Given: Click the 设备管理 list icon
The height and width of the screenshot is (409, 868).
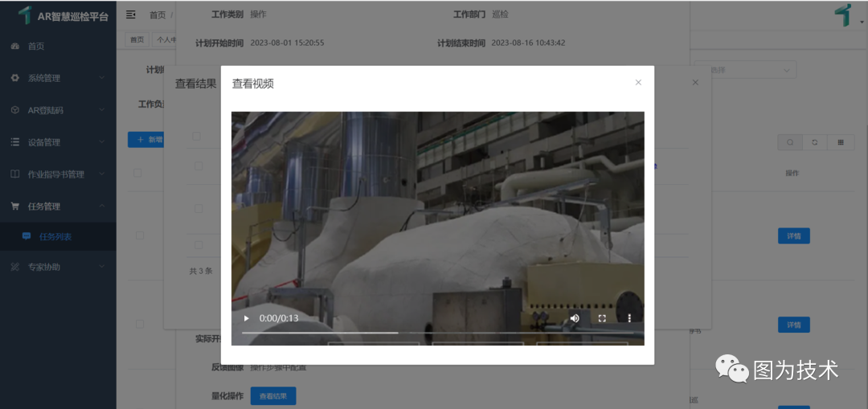Looking at the screenshot, I should 15,142.
